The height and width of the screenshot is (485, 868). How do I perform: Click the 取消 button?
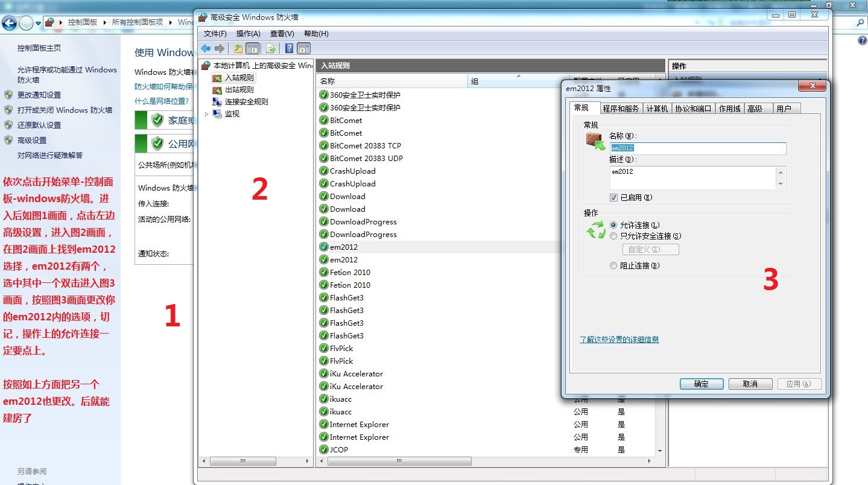coord(750,384)
